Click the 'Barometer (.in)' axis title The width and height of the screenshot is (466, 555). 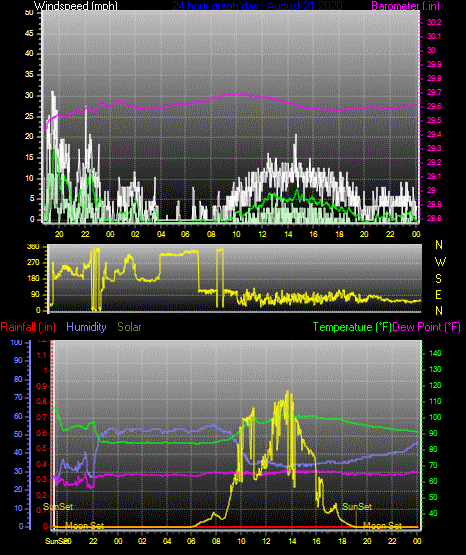[x=405, y=5]
